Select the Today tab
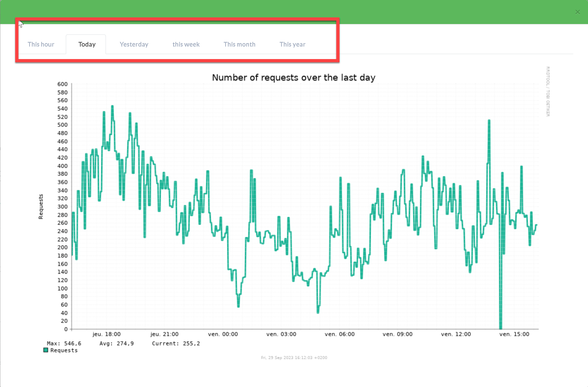 point(87,44)
